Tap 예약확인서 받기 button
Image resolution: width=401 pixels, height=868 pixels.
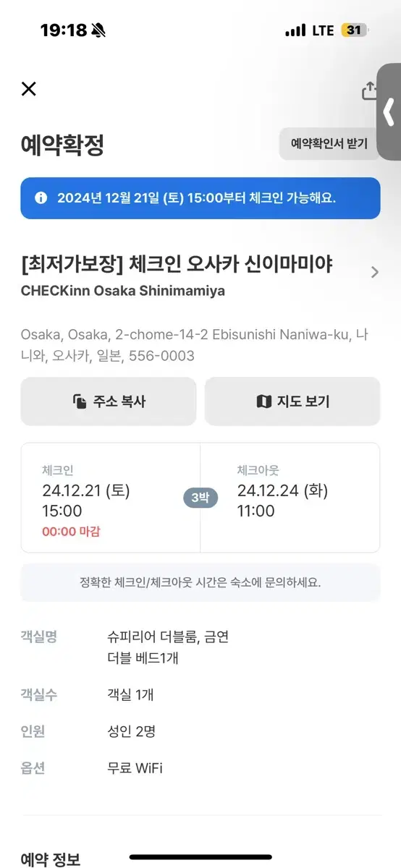click(x=329, y=143)
